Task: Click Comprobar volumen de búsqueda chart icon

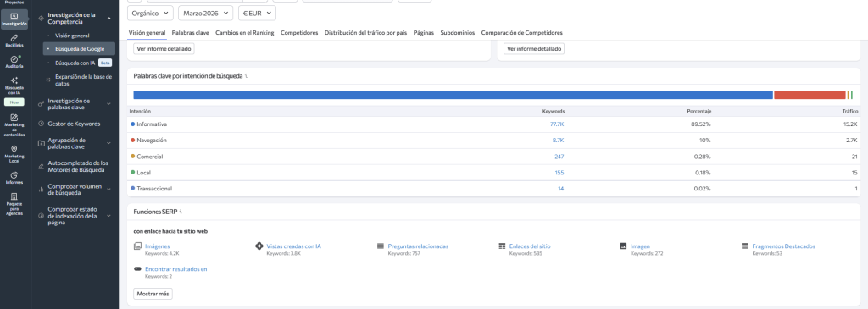Action: (41, 189)
